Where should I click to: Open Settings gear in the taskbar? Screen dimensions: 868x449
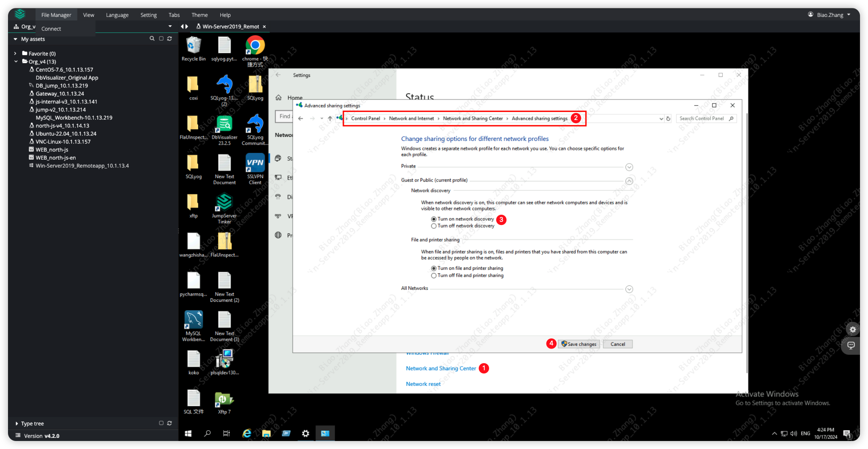pyautogui.click(x=306, y=433)
